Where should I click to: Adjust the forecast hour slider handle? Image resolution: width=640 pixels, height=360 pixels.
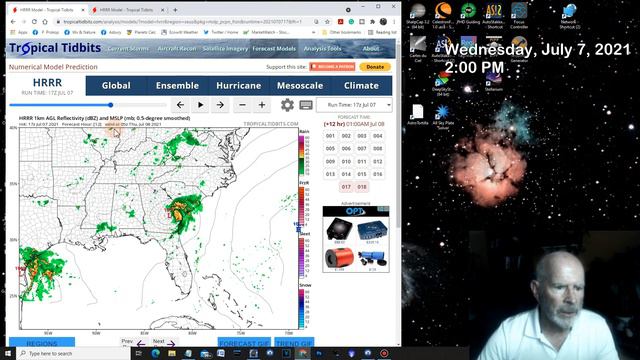click(x=111, y=105)
